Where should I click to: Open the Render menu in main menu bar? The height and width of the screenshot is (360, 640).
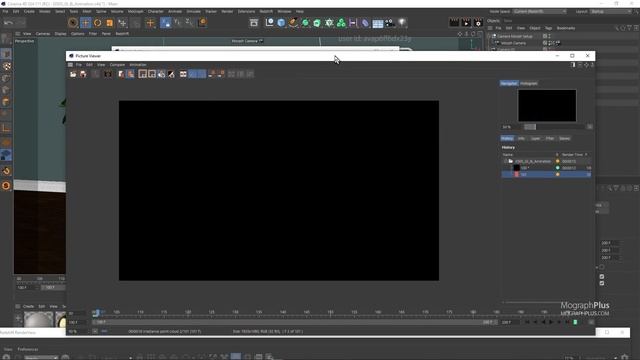pyautogui.click(x=227, y=11)
